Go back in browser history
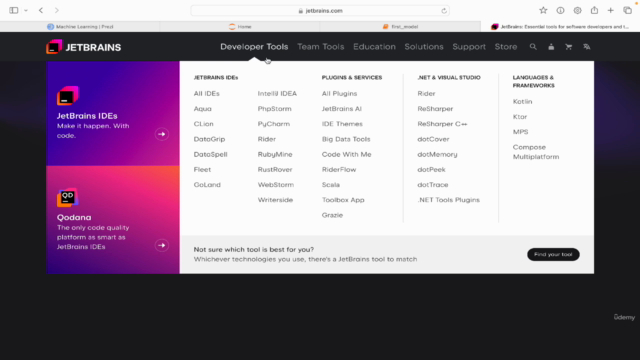The image size is (640, 360). pyautogui.click(x=41, y=10)
